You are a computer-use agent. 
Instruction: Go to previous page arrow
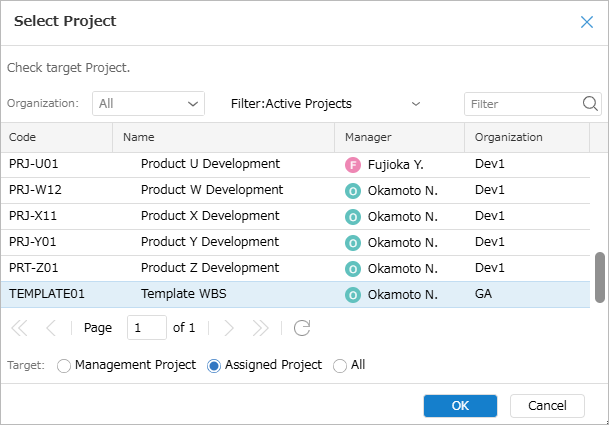(51, 328)
